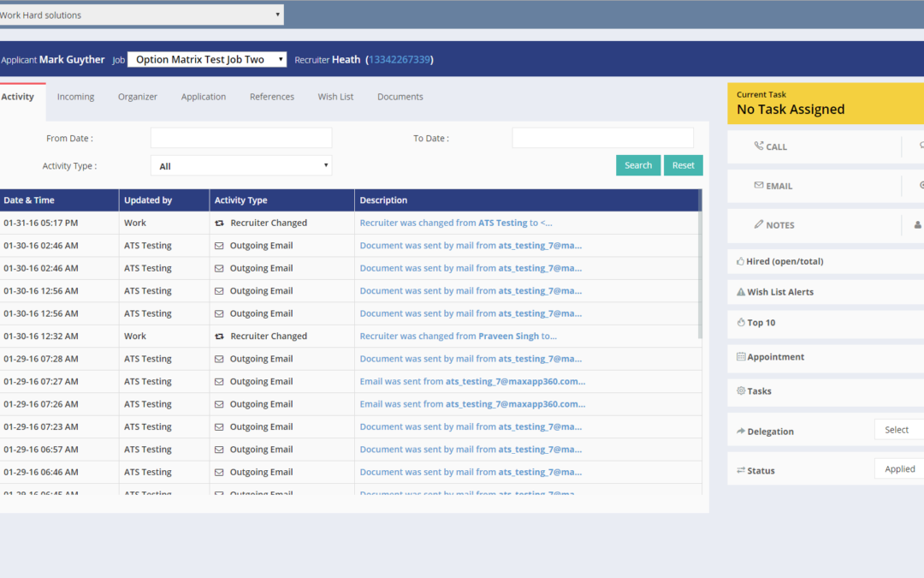Click the recruiter phone number 13342267339

[x=400, y=60]
